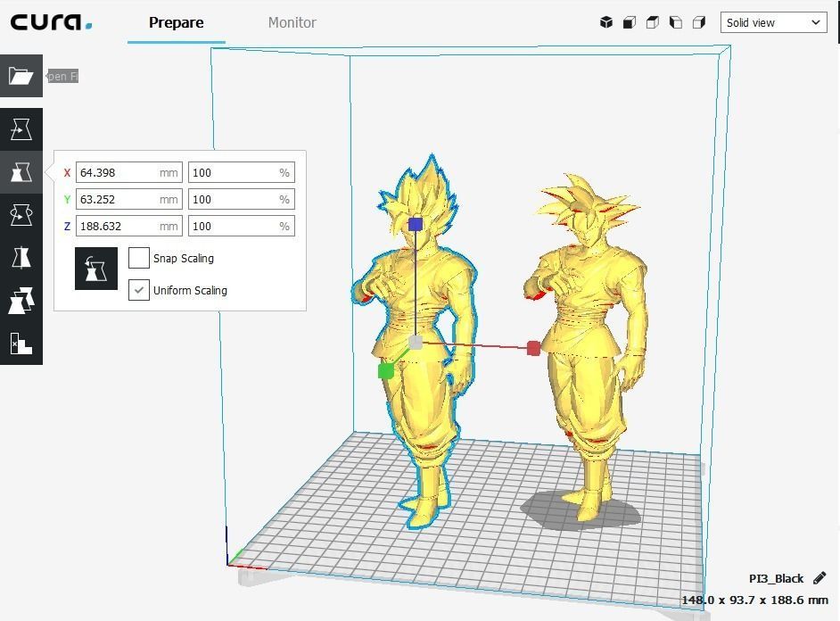Click the dimensions text 148.0 x 93.7 x 188.6 mm
The height and width of the screenshot is (621, 840).
(754, 600)
